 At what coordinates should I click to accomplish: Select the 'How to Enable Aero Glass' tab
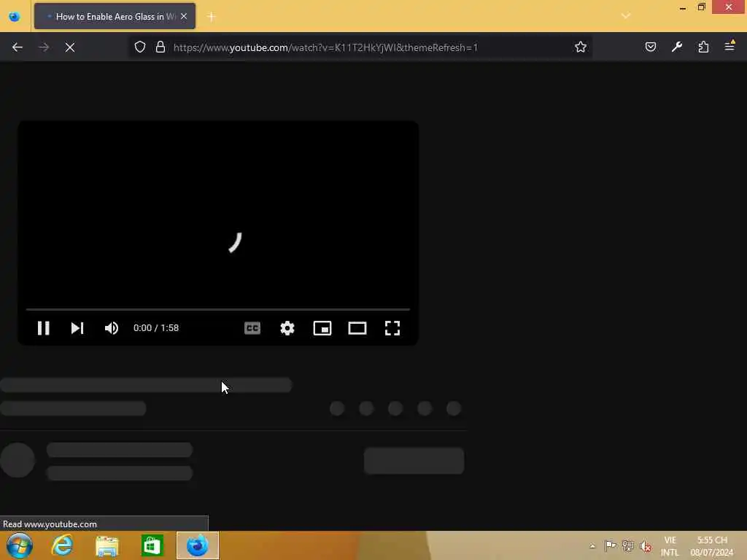click(x=115, y=16)
